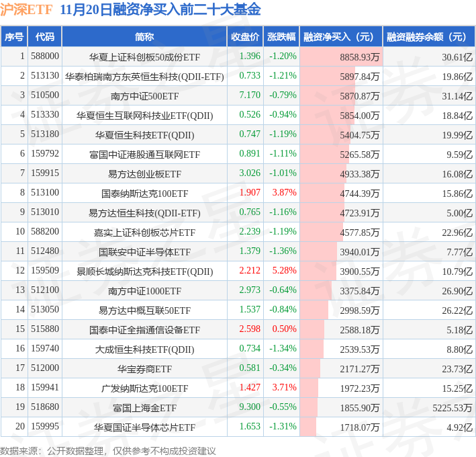Viewport: 476px width, 457px height.
Task: Click closing price 7.170
Action: 250,95
